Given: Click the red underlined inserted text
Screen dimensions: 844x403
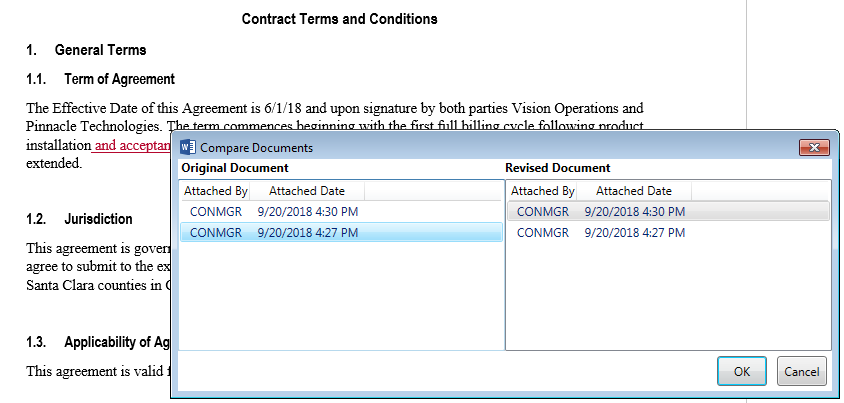Looking at the screenshot, I should coord(132,146).
